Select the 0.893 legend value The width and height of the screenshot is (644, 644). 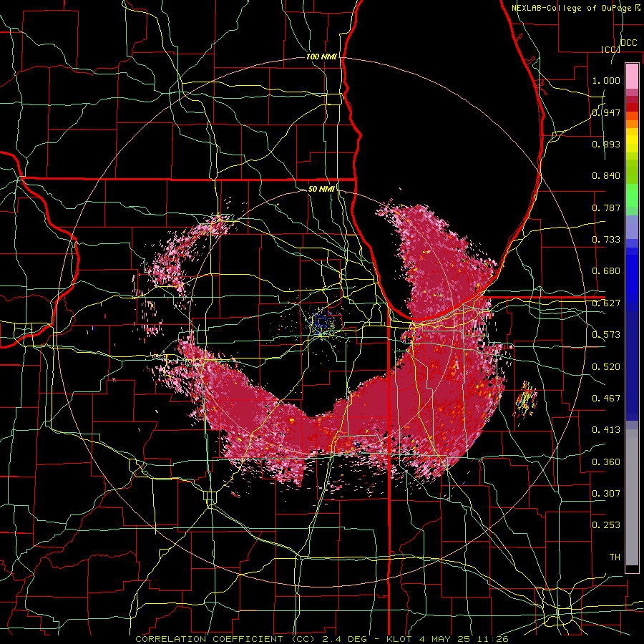pyautogui.click(x=606, y=144)
